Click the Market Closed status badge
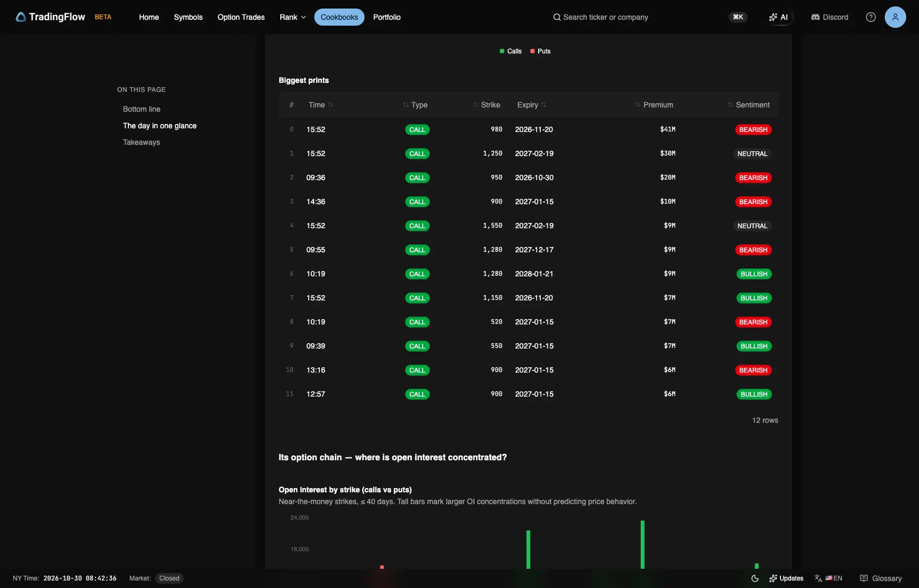The image size is (919, 588). tap(169, 578)
